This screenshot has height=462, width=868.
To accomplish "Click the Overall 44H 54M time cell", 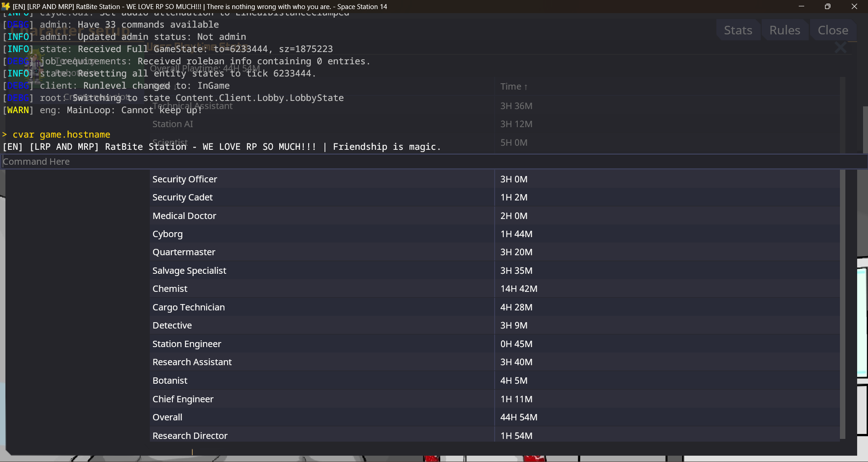I will click(519, 417).
